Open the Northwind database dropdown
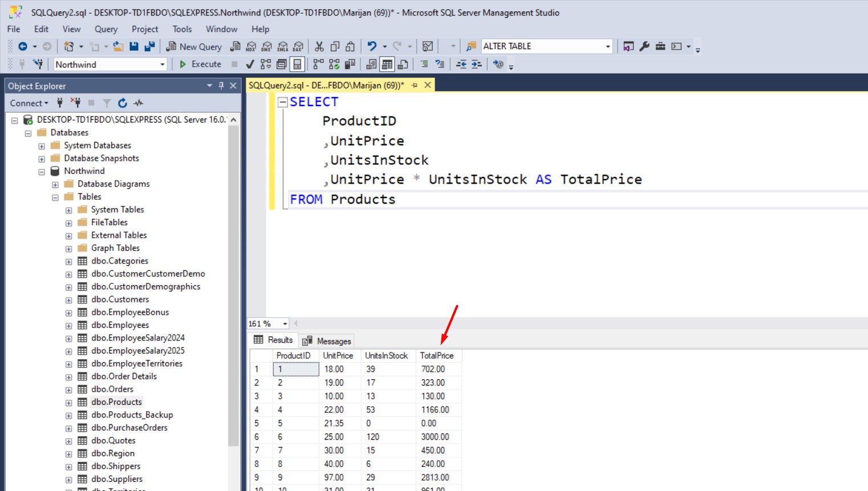This screenshot has height=491, width=868. (x=162, y=64)
